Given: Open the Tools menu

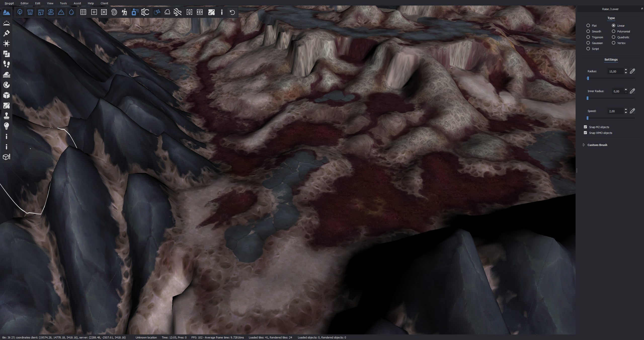Looking at the screenshot, I should click(63, 3).
